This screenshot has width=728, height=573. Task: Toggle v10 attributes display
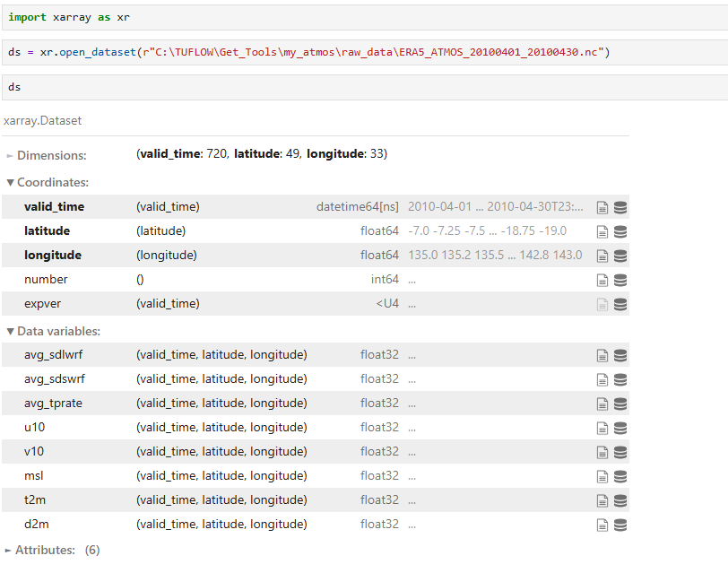(x=602, y=452)
